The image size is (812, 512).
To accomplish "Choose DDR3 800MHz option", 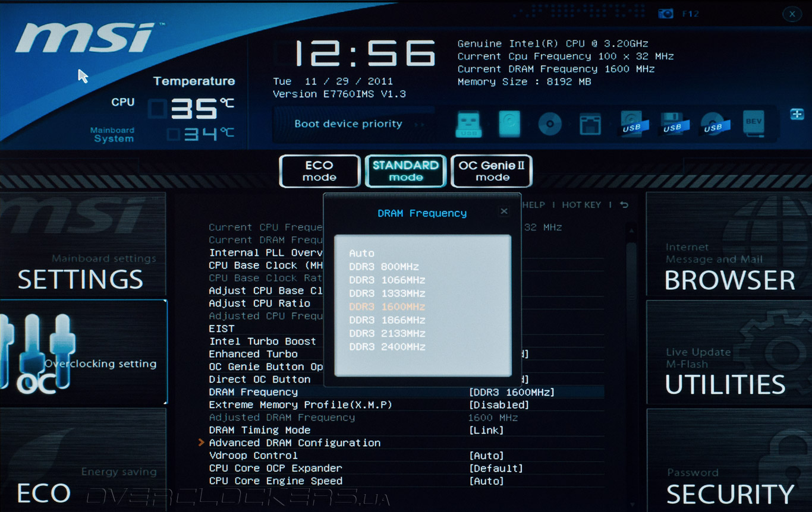I will point(384,267).
